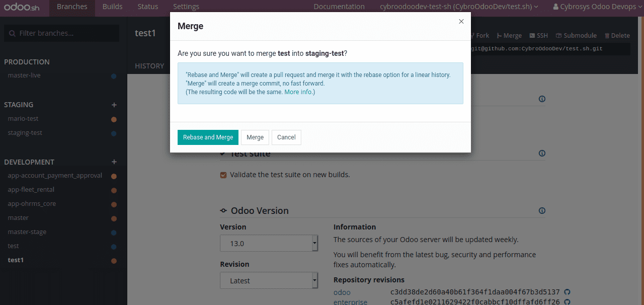Click the search icon in branch filter
644x305 pixels.
pos(13,33)
